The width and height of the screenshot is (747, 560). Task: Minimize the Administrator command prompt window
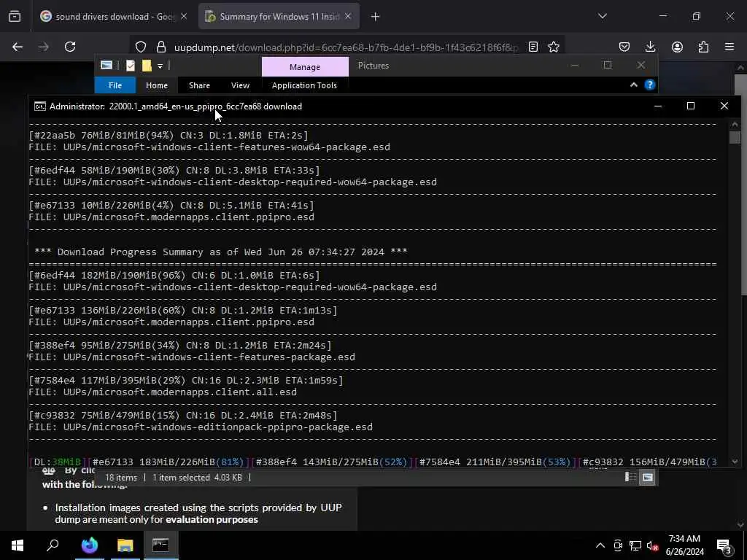[658, 106]
